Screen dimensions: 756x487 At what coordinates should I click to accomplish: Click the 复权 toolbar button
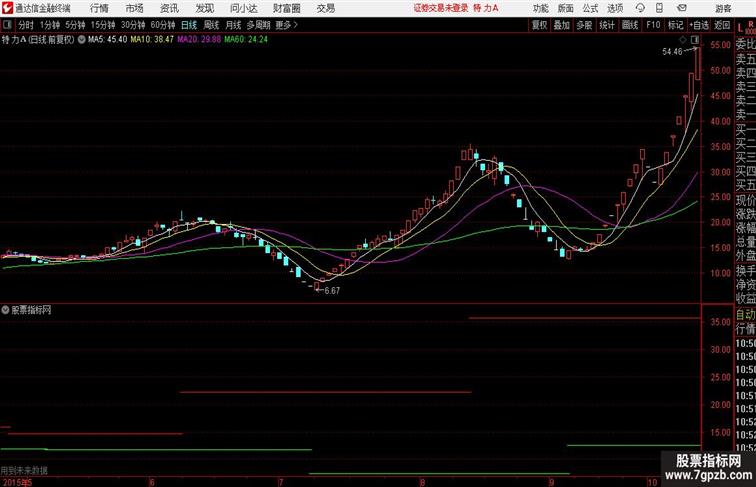pyautogui.click(x=539, y=25)
